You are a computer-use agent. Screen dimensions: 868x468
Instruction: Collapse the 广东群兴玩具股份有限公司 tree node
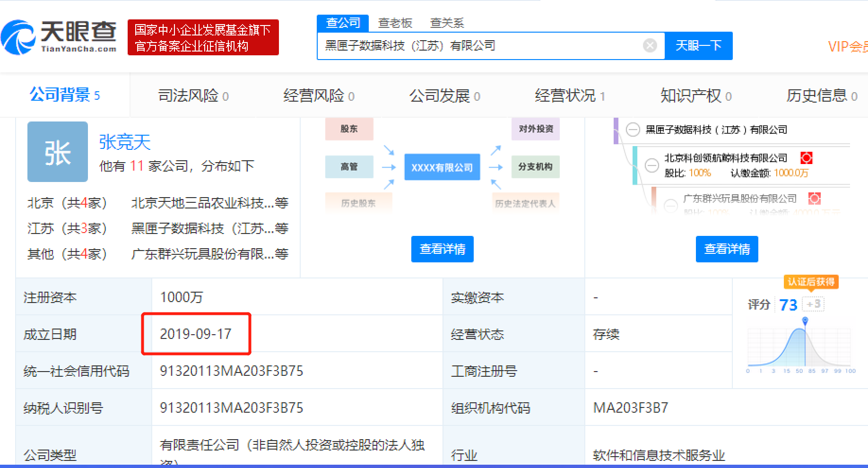670,206
